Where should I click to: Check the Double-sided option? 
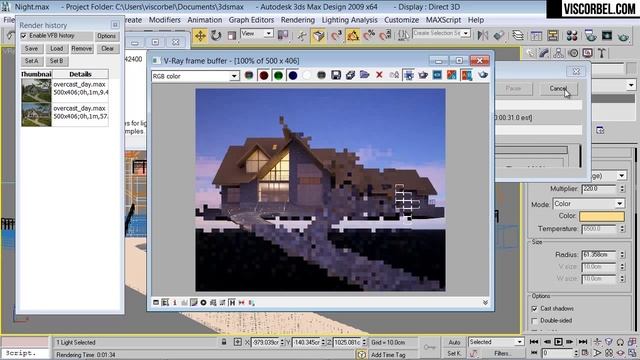[534, 321]
